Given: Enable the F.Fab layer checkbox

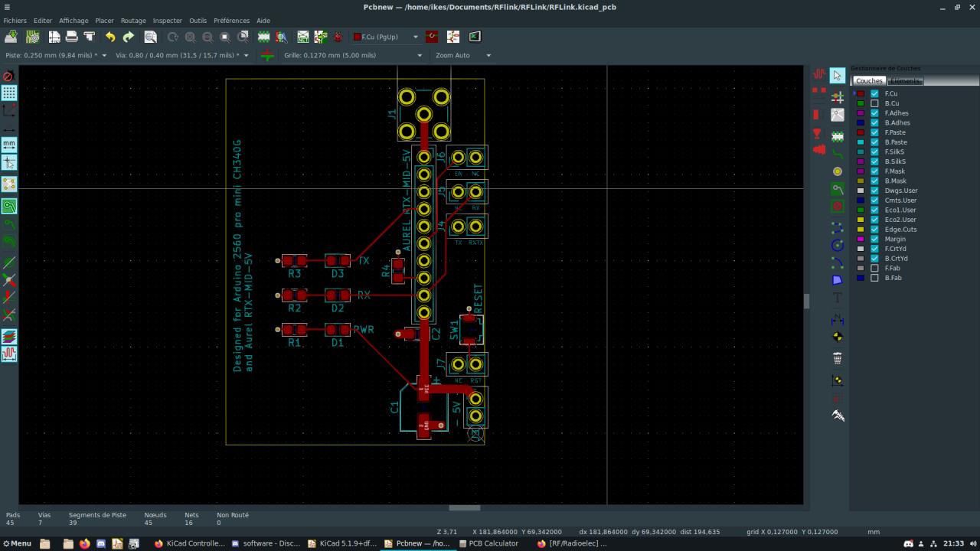Looking at the screenshot, I should 874,269.
